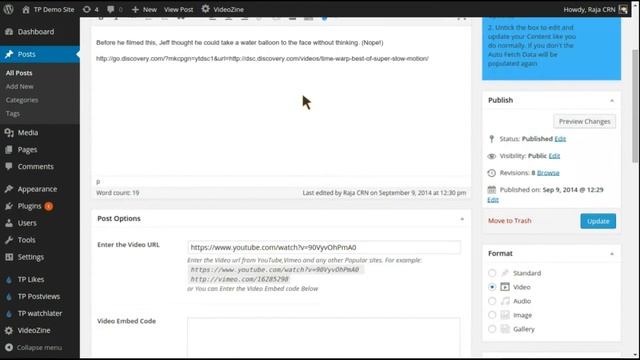Open the comments bubble in admin bar
Viewport: 640px width, 360px height.
(x=114, y=9)
